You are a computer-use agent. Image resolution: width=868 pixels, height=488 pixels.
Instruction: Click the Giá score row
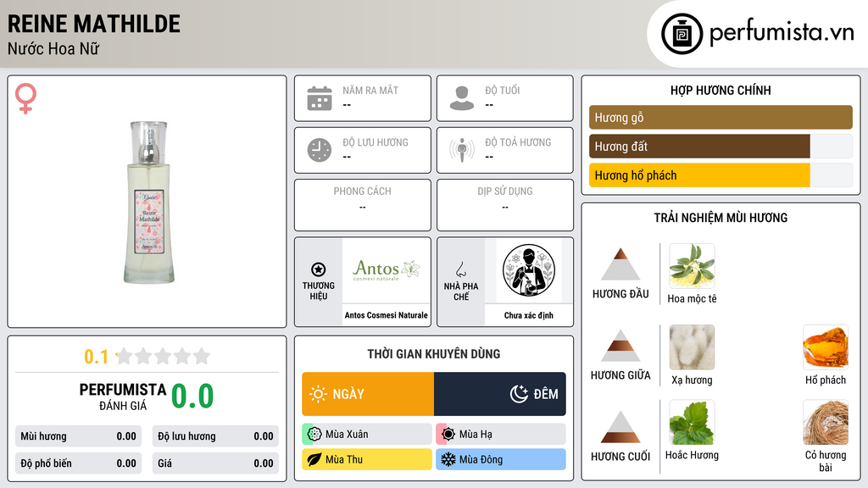pyautogui.click(x=215, y=463)
